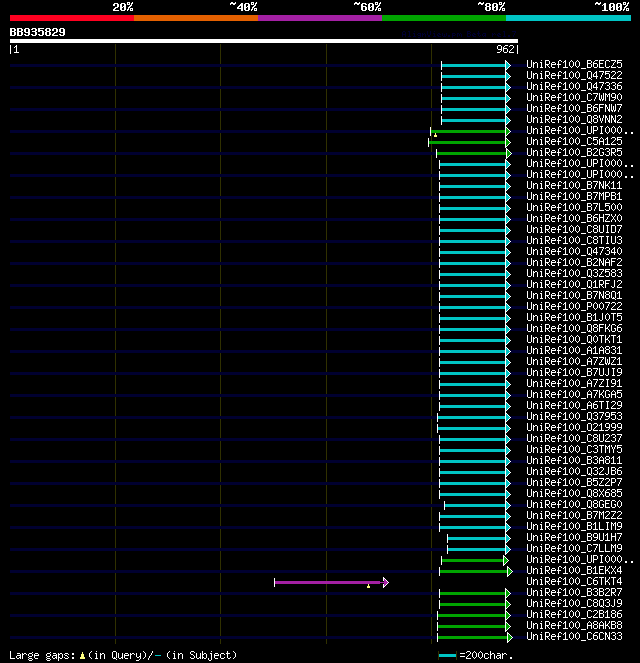Select the UniRef100_C6TKT4 label
The width and height of the screenshot is (640, 663).
click(574, 581)
